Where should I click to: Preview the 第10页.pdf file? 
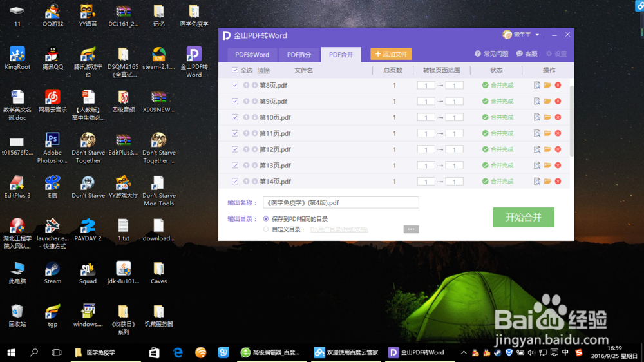click(x=537, y=117)
